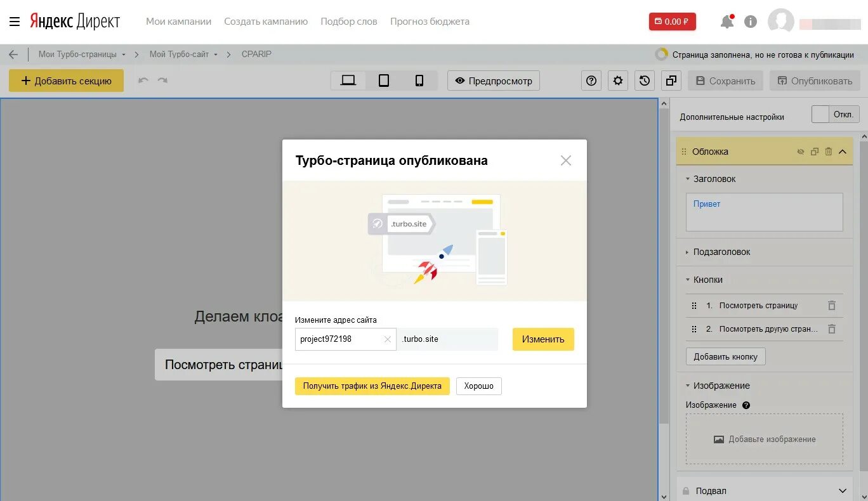Click the 0.00 ₽ balance button

click(x=673, y=22)
